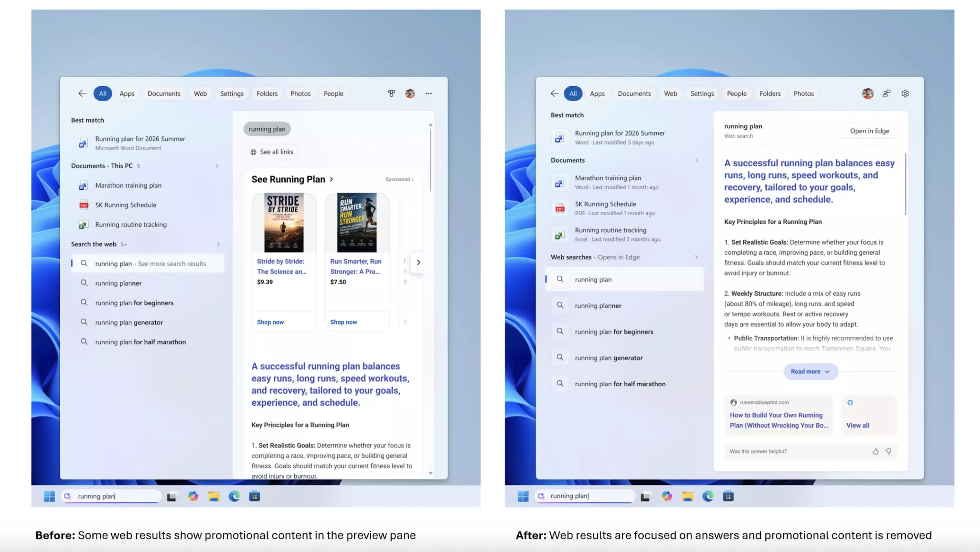Click the Start button in the left taskbar
Image resolution: width=980 pixels, height=552 pixels.
coord(49,496)
